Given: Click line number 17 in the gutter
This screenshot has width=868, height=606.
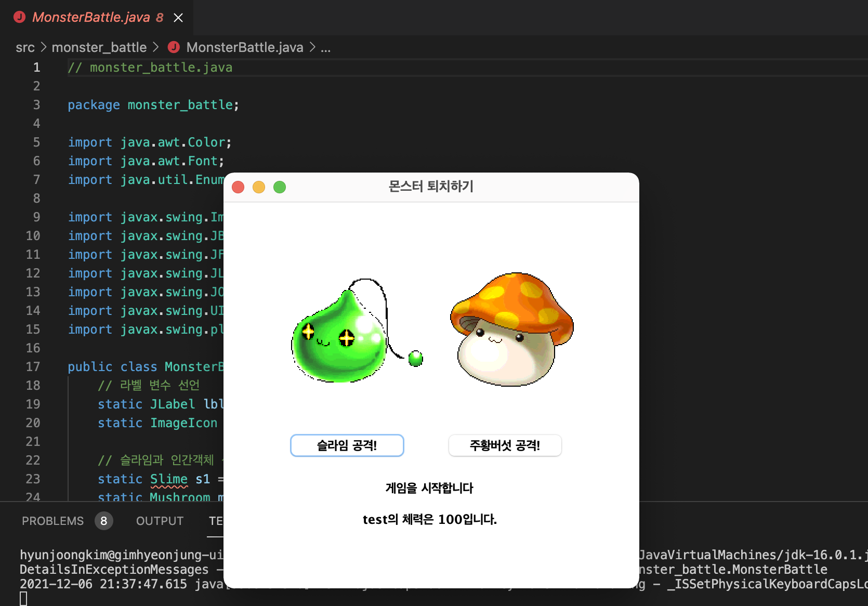Looking at the screenshot, I should (x=33, y=367).
